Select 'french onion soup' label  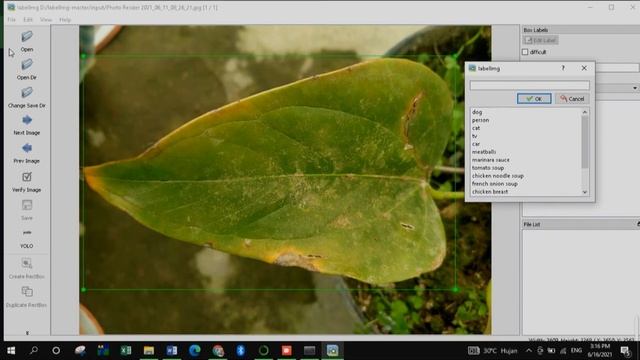point(495,184)
